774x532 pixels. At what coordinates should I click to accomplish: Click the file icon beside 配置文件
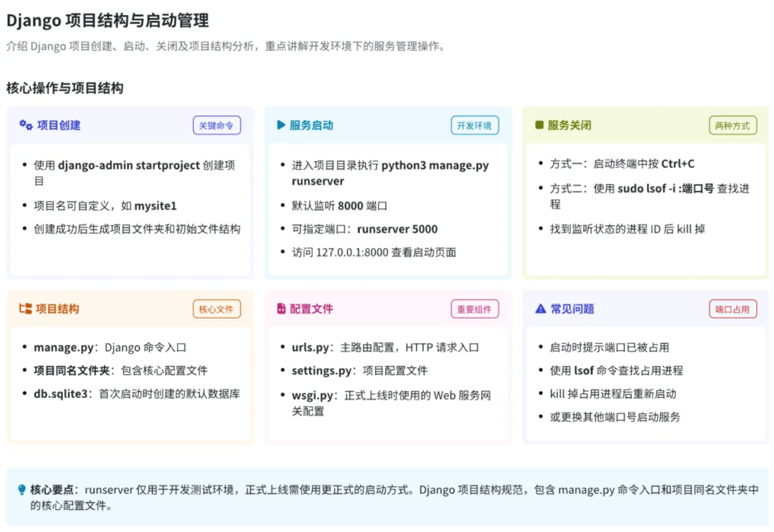281,309
